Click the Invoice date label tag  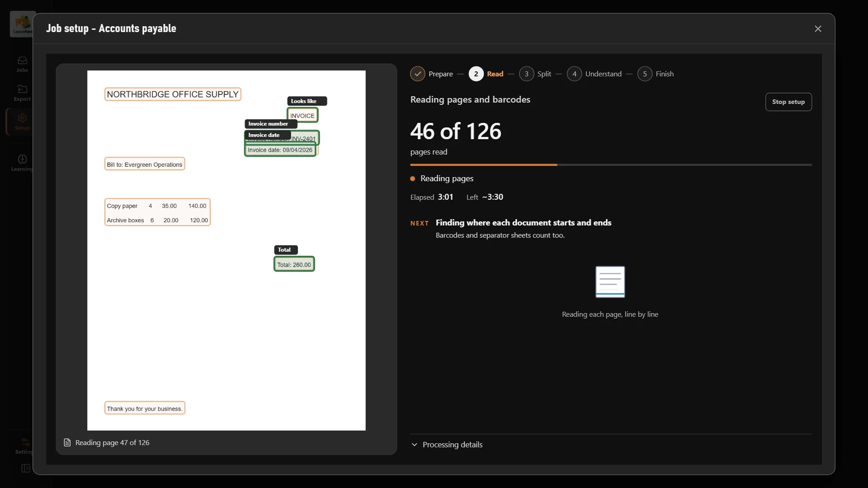(268, 135)
